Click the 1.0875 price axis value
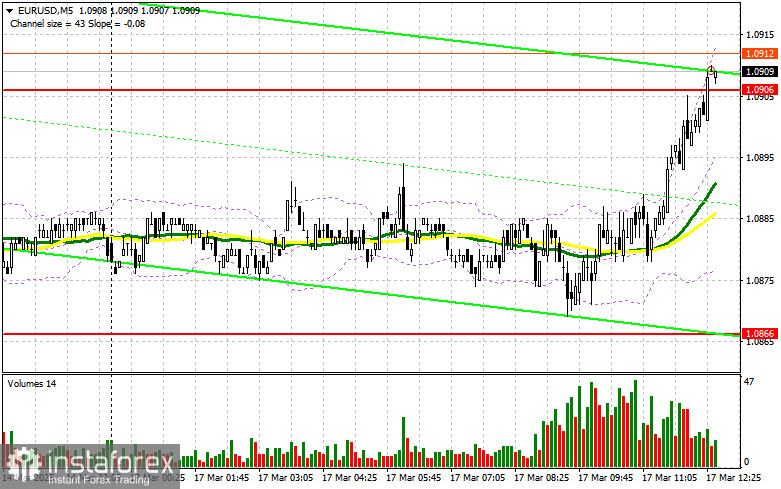 (761, 280)
